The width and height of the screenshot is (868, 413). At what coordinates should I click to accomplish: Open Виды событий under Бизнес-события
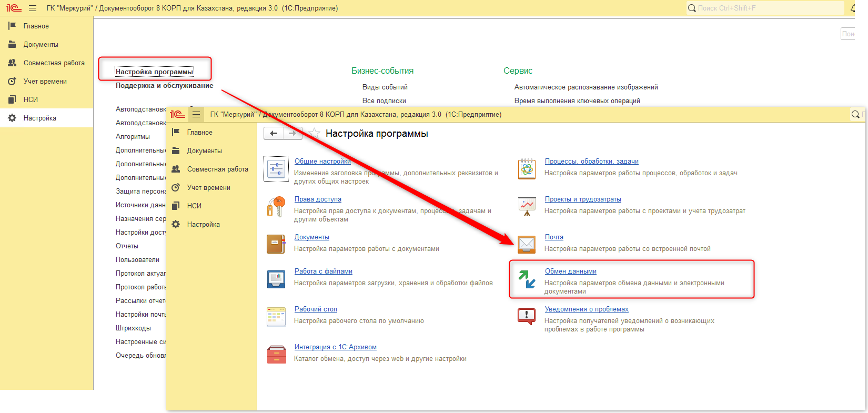385,87
